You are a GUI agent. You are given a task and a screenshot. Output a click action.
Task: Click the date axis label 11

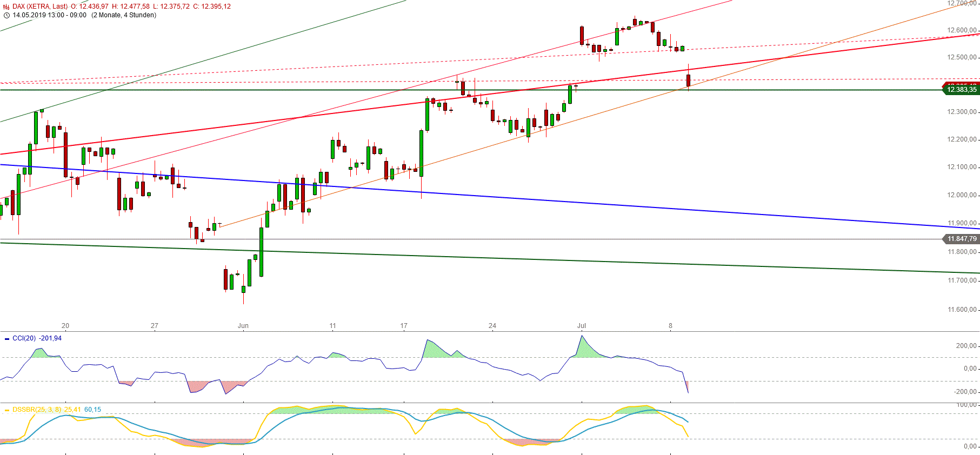coord(332,326)
